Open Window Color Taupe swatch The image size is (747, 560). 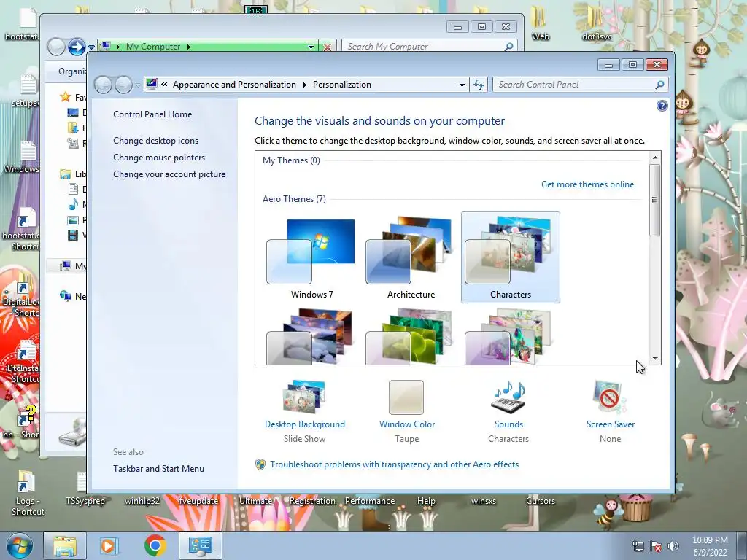coord(406,397)
